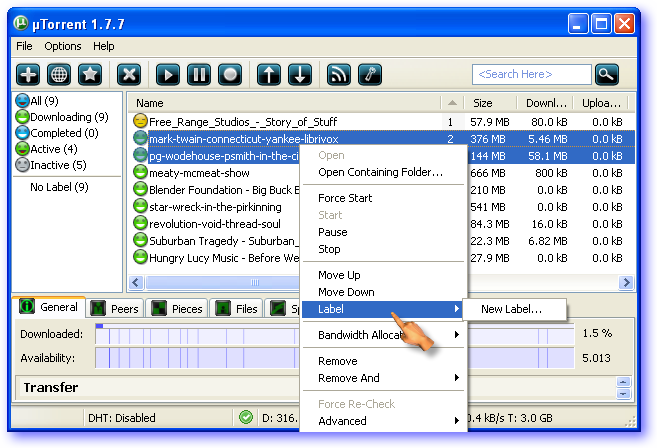Open the Options menu
Screen dimensions: 657x448
coord(63,46)
